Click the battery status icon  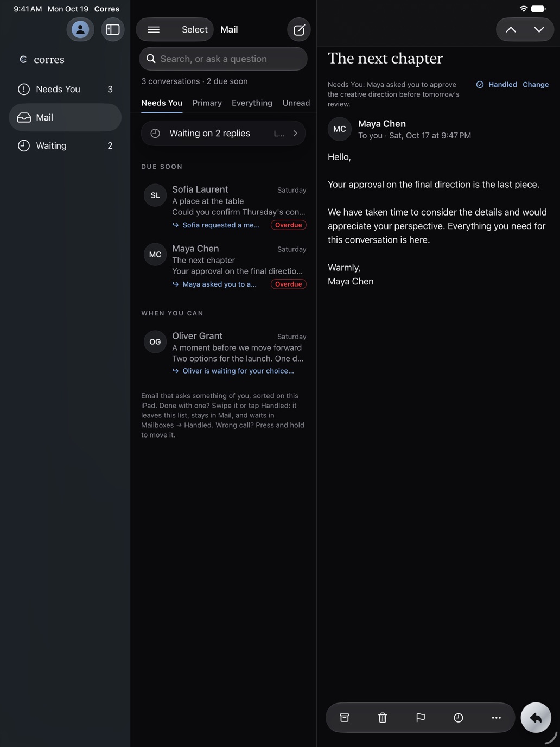point(538,9)
